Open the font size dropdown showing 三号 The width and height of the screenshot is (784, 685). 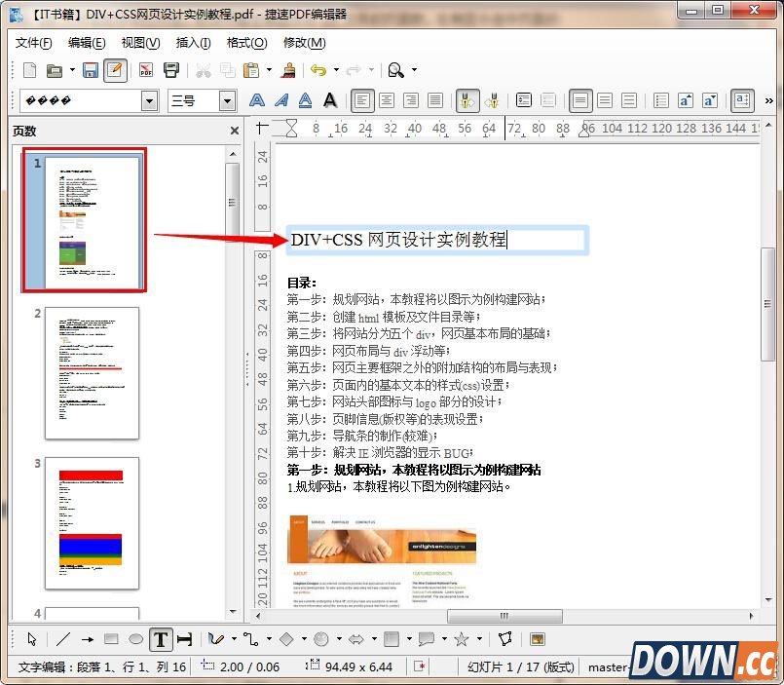pos(227,100)
